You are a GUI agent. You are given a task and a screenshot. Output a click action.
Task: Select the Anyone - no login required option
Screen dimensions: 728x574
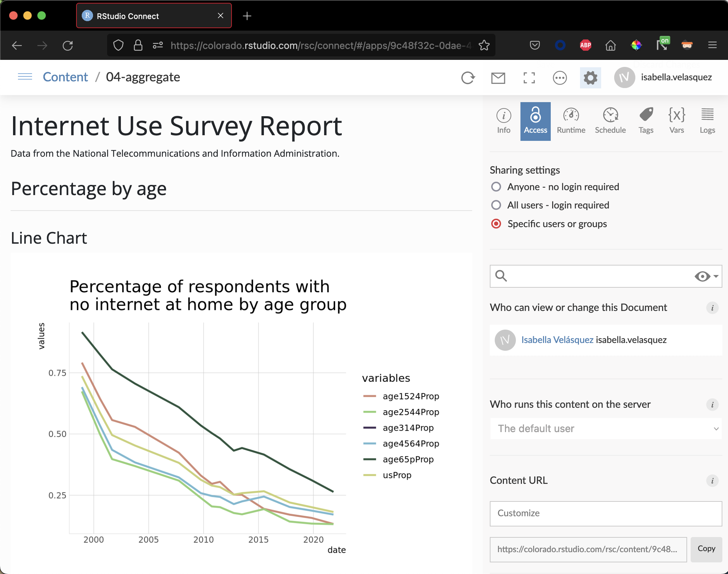click(x=496, y=187)
